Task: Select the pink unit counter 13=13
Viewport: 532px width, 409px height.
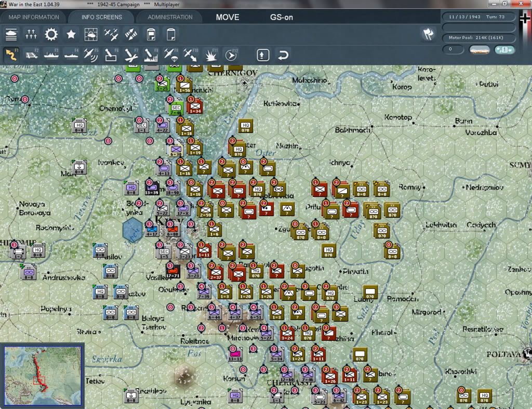Action: [x=235, y=354]
